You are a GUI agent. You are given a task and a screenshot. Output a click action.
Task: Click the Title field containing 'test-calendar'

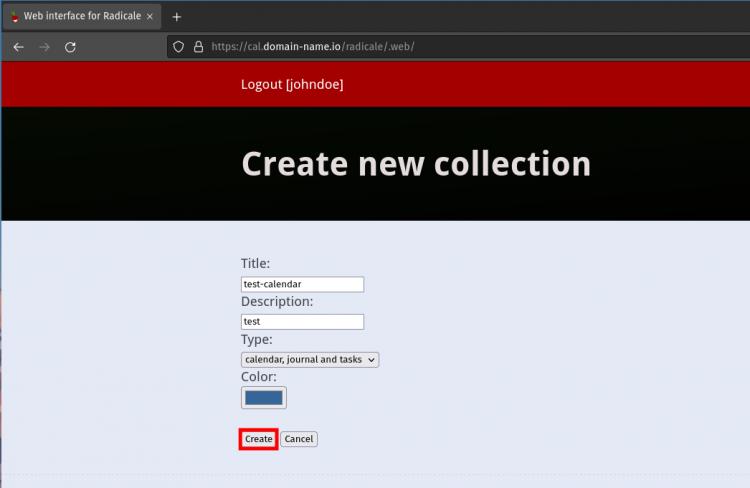coord(302,284)
